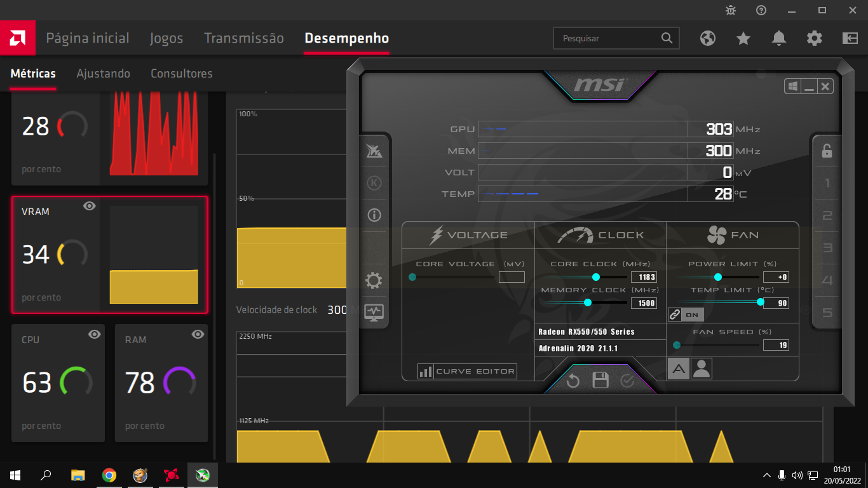Viewport: 868px width, 488px height.
Task: Select the Desempenho tab
Action: point(347,38)
